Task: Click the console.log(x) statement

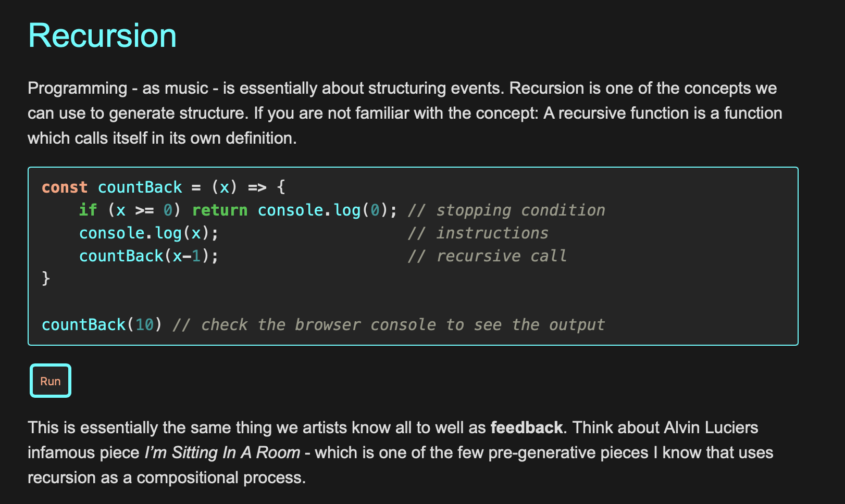Action: point(149,233)
